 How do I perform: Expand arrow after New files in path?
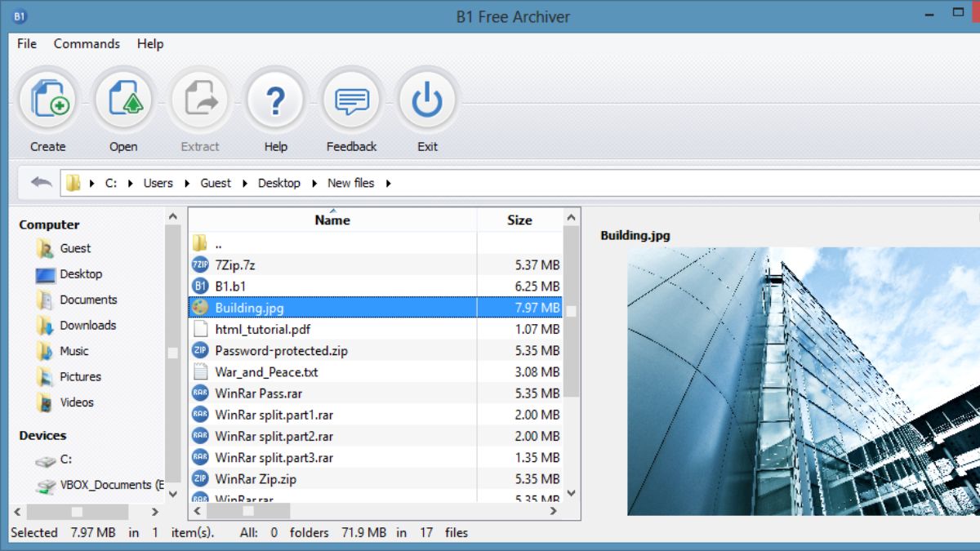click(388, 183)
